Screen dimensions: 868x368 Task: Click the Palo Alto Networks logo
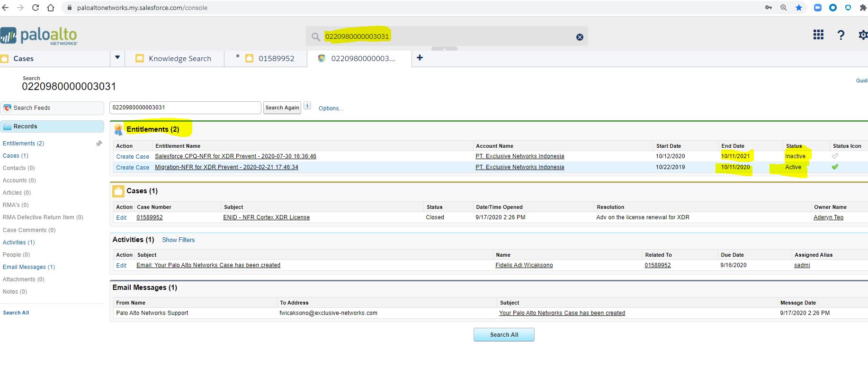39,36
